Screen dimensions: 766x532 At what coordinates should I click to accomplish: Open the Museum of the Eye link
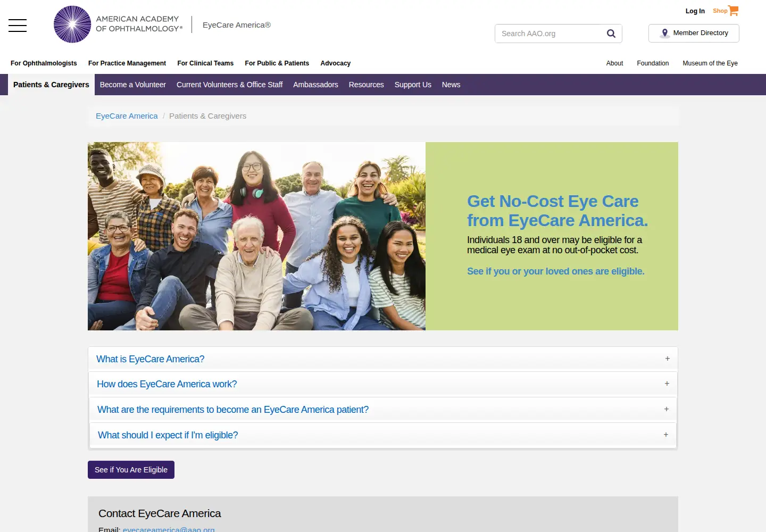[x=710, y=63]
